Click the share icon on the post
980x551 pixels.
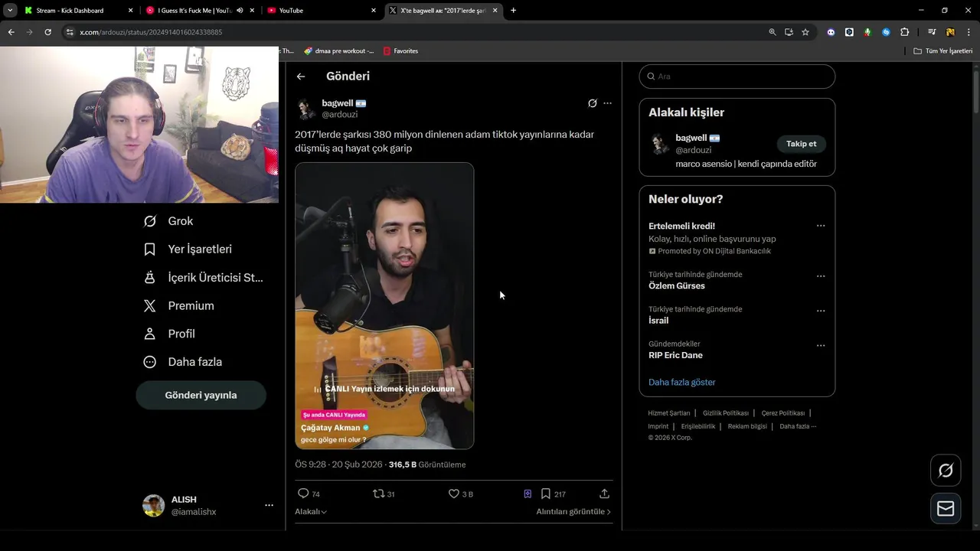604,494
